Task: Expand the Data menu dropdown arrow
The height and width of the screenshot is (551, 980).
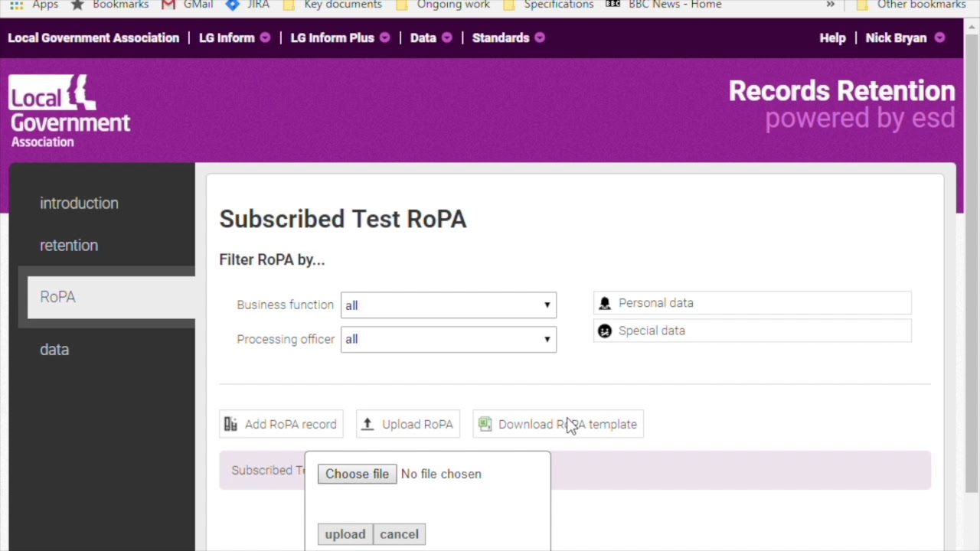Action: coord(446,37)
